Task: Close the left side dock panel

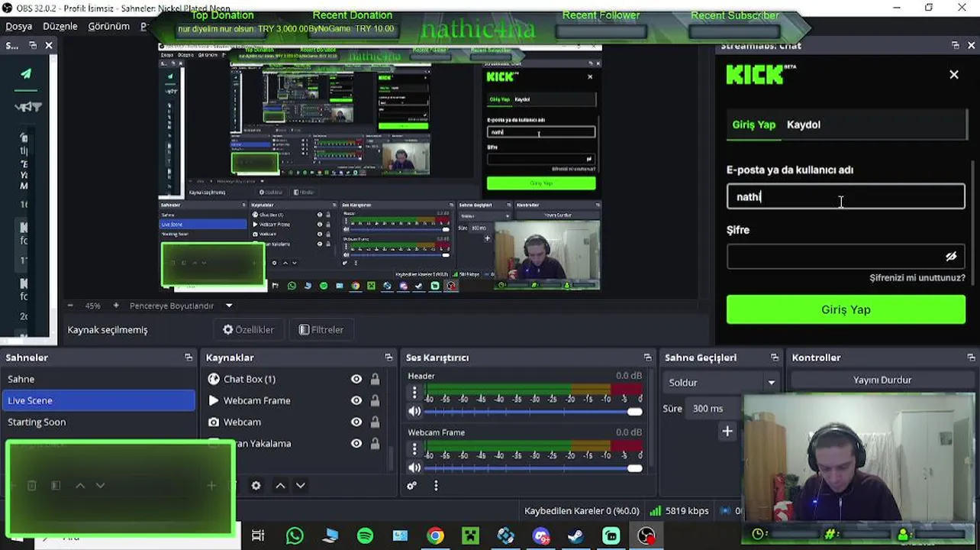Action: [49, 46]
